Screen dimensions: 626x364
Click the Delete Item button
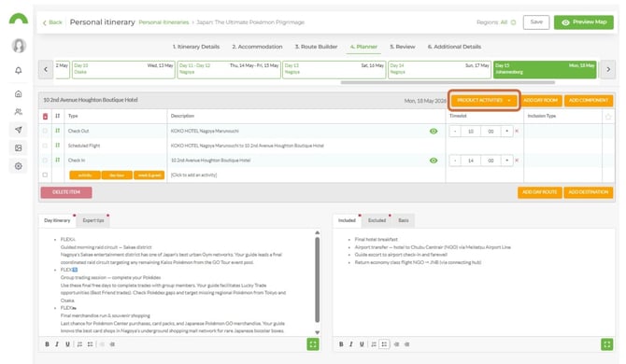click(66, 192)
